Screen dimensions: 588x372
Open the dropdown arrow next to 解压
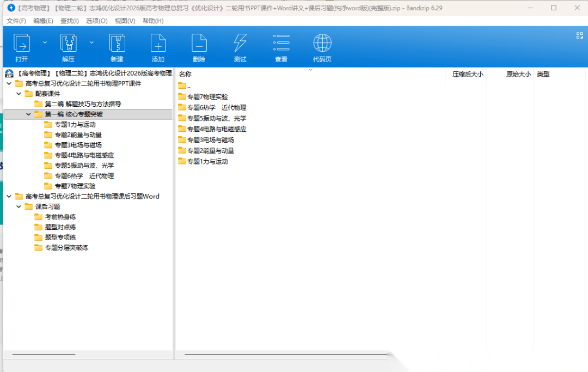tap(91, 42)
